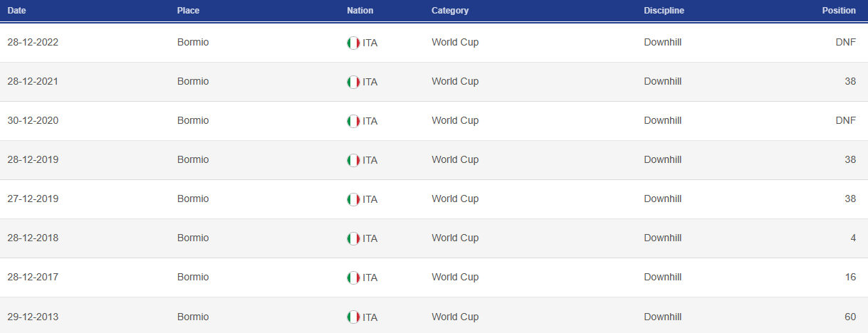Sort results by Category header
868x333 pixels.
click(x=450, y=11)
